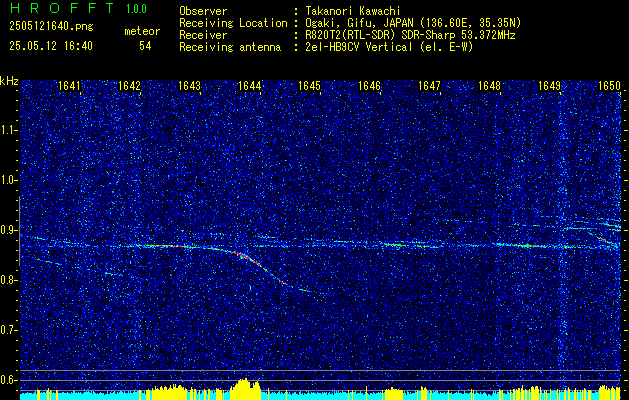Click the 1649 time marker
The width and height of the screenshot is (629, 400).
click(550, 86)
